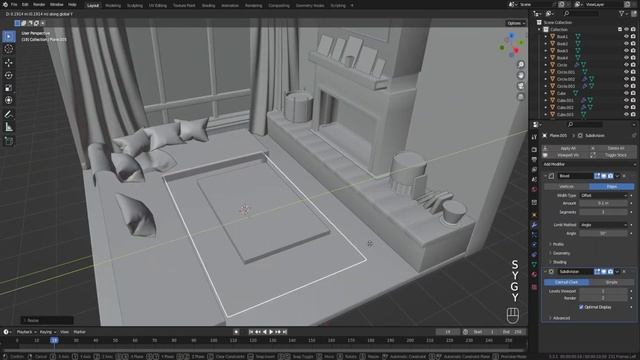Toggle Bevel modifier edit mode display

[x=597, y=176]
